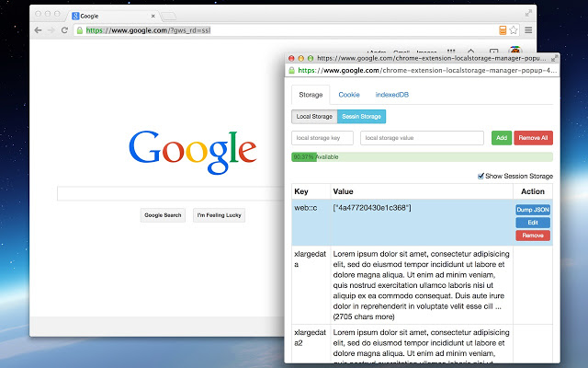
Task: Click the forward arrow in Chrome
Action: (x=51, y=30)
